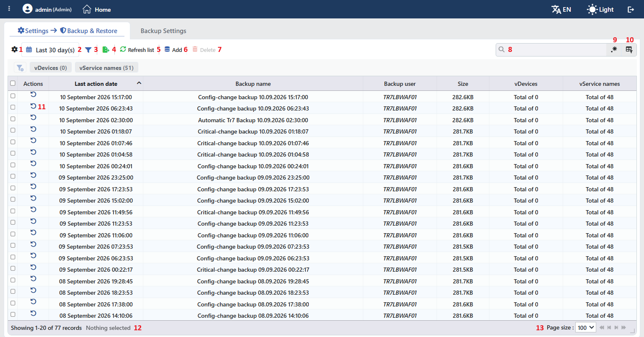Open the three-dot menu in the header
Viewport: 644px width, 337px height.
tap(9, 9)
